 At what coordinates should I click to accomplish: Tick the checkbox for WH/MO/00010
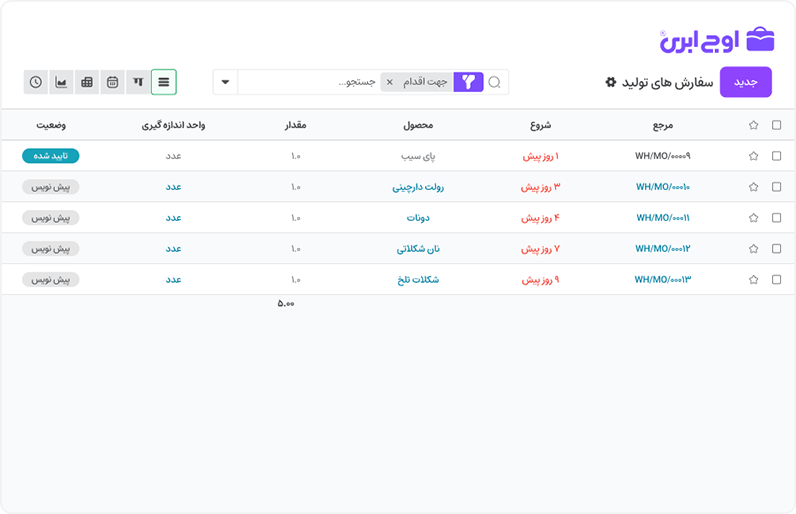pyautogui.click(x=777, y=187)
